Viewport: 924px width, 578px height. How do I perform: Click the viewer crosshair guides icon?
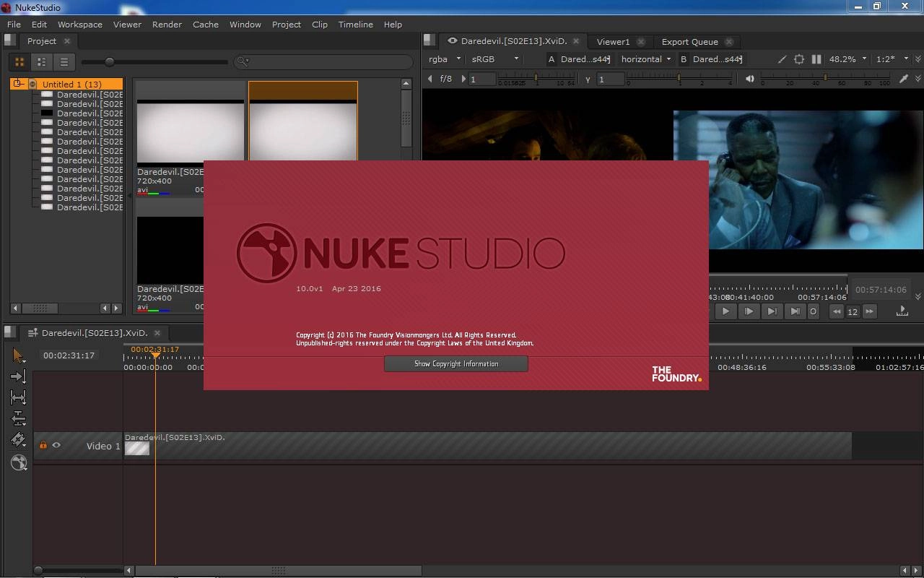(x=799, y=59)
